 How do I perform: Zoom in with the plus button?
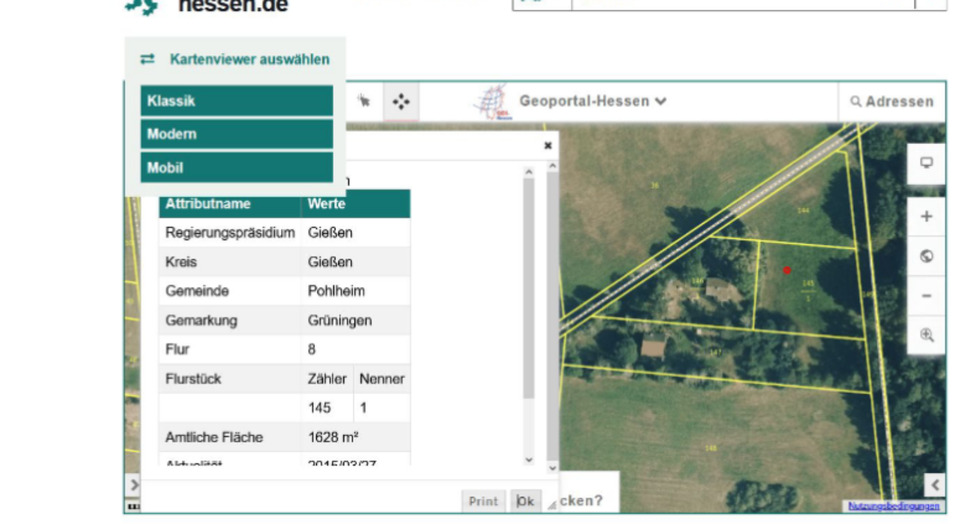pyautogui.click(x=926, y=217)
